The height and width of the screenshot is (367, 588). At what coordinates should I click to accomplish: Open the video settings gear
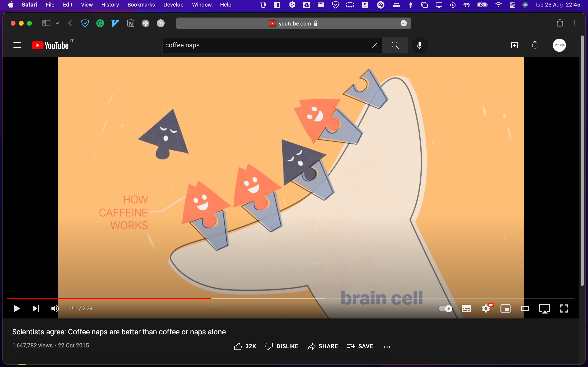486,308
